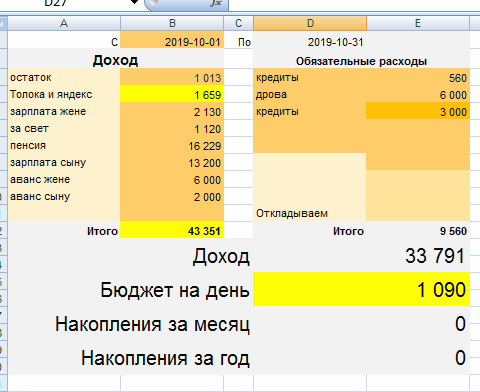The height and width of the screenshot is (392, 480).
Task: Click the С label cell
Action: tap(64, 40)
